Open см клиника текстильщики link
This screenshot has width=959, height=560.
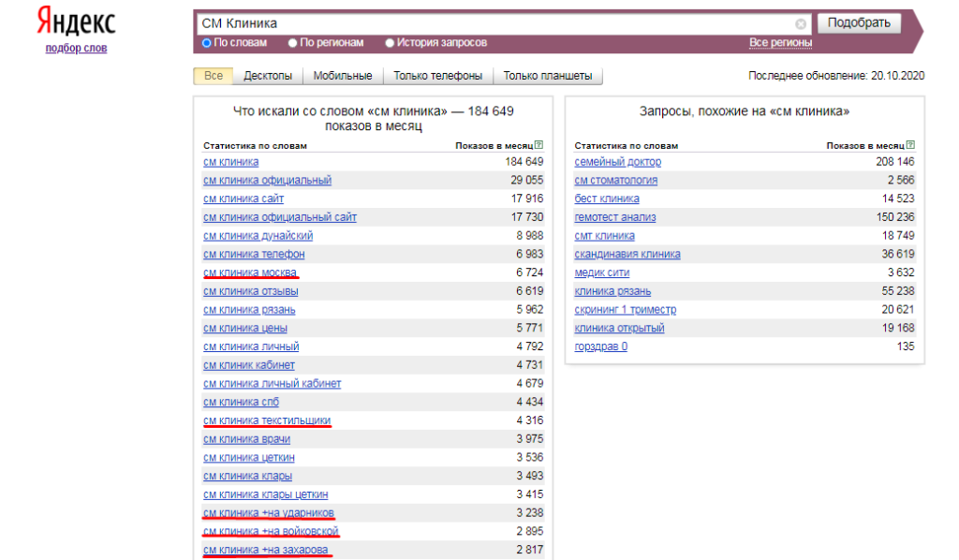(267, 420)
